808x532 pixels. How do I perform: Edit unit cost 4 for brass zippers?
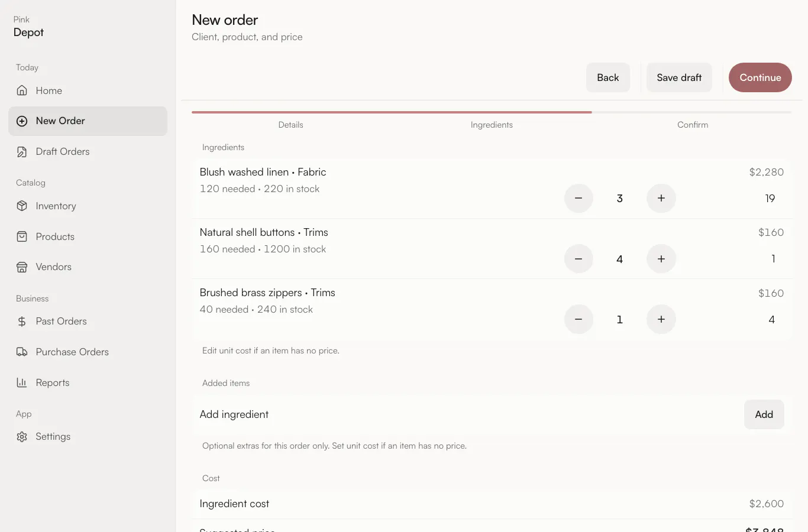771,319
